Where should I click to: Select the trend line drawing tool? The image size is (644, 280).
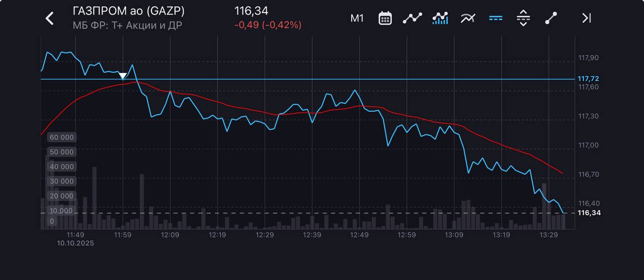tap(551, 19)
